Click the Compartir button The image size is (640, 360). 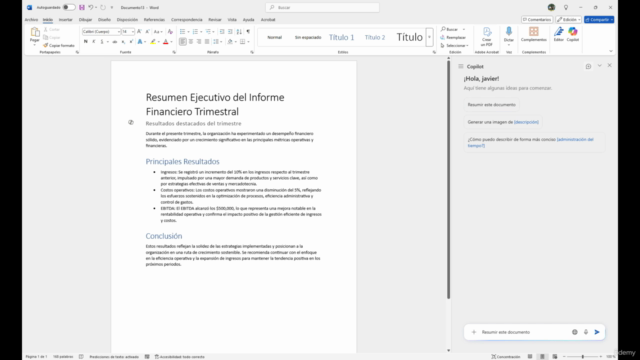tap(599, 20)
